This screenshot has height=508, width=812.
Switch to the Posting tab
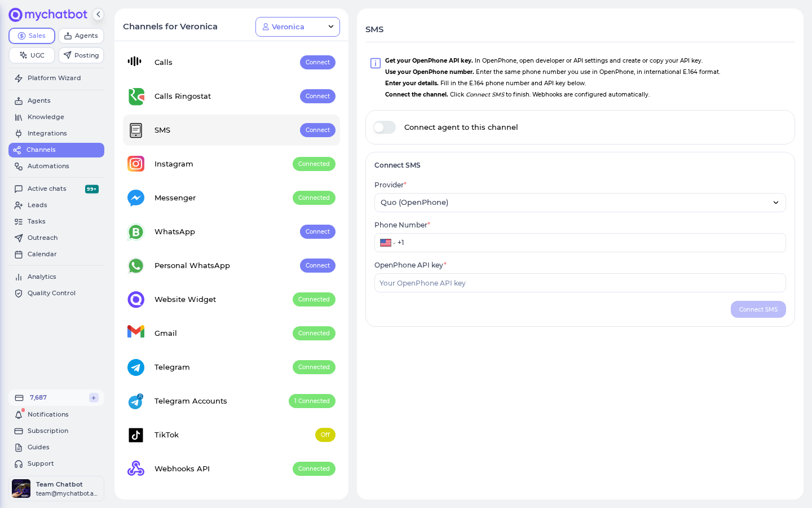point(81,55)
